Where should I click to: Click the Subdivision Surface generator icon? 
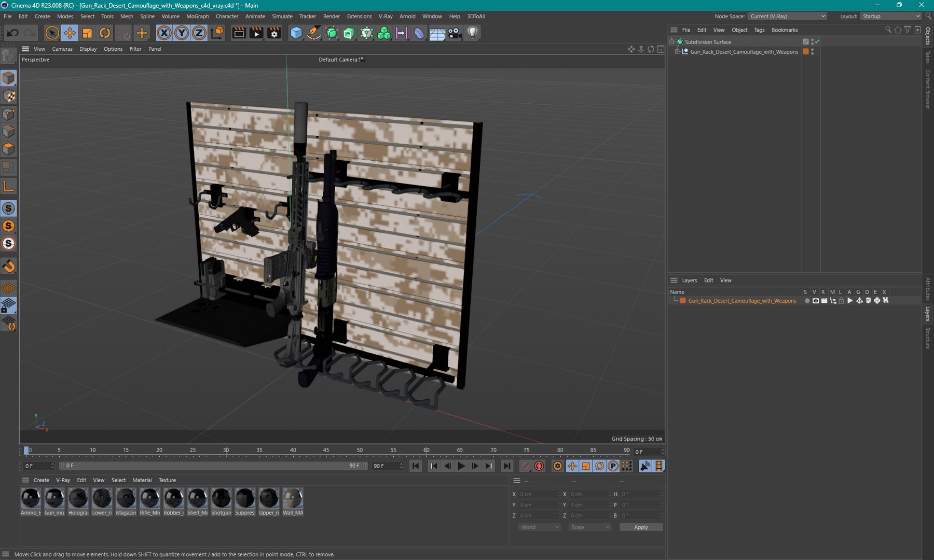point(331,33)
